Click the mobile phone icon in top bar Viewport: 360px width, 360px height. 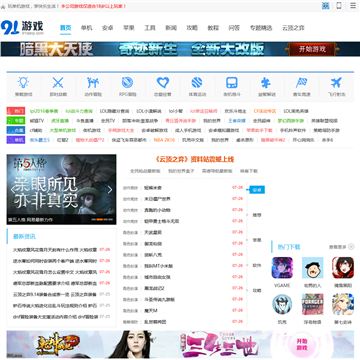[x=339, y=6]
